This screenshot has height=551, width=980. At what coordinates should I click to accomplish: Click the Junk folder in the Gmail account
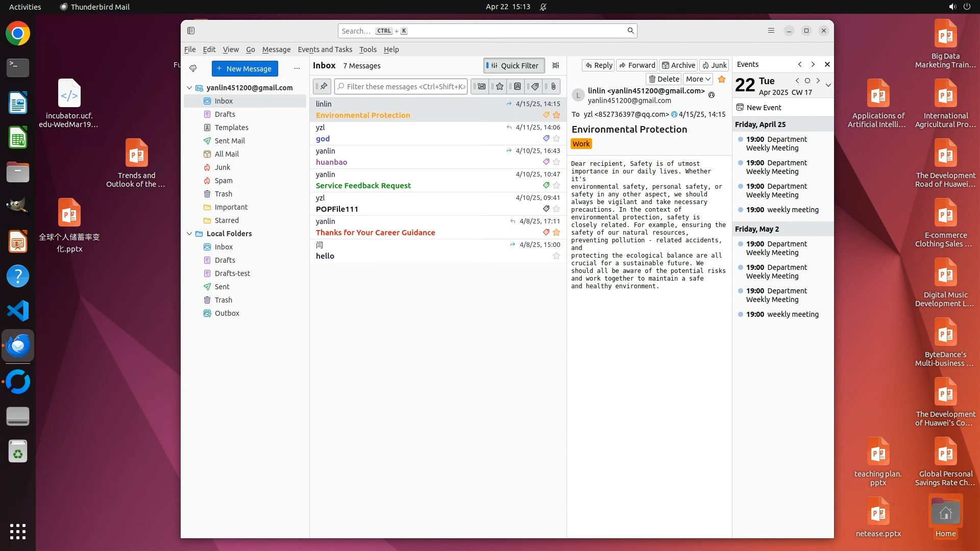(222, 167)
